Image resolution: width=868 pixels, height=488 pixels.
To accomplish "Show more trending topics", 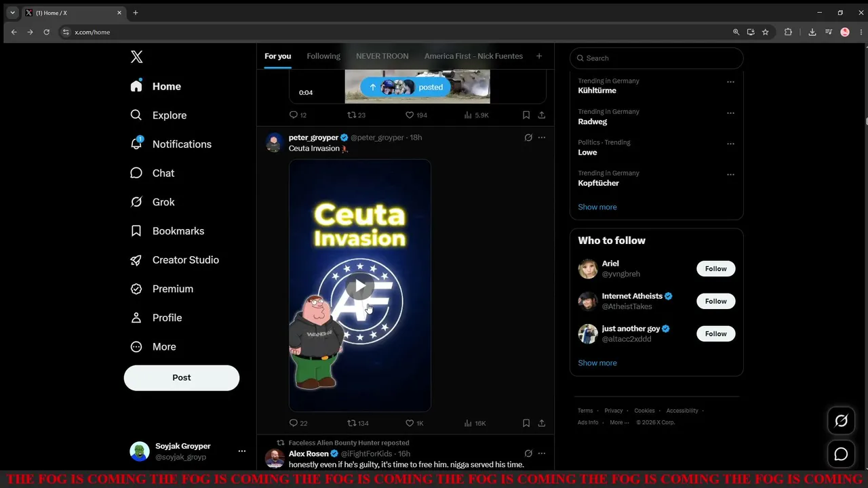I will click(x=597, y=207).
